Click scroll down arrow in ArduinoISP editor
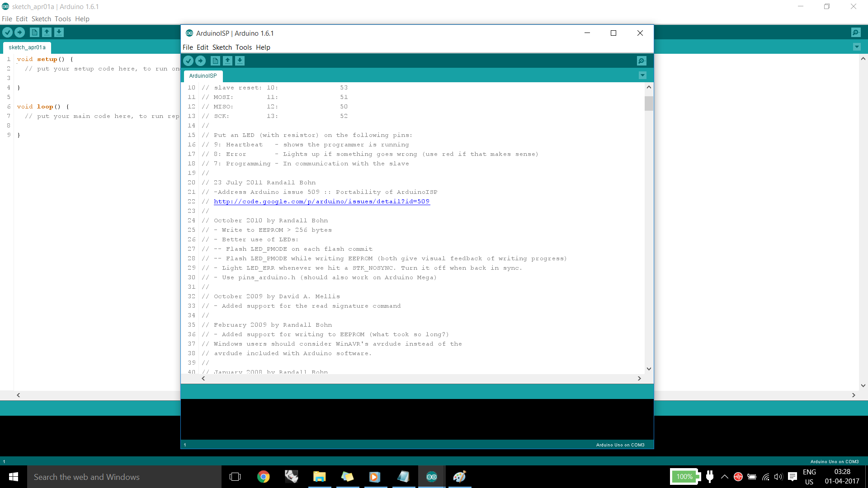 (x=649, y=369)
